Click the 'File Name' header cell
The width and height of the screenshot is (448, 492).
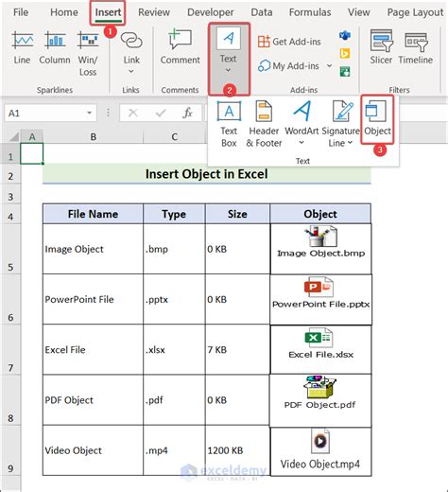(x=93, y=214)
